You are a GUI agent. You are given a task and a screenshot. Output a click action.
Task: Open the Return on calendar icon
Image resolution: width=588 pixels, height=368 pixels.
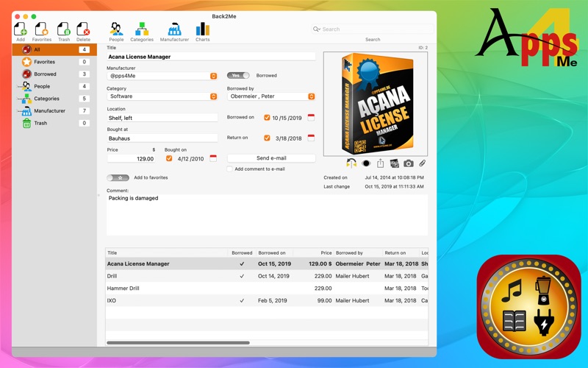(311, 138)
